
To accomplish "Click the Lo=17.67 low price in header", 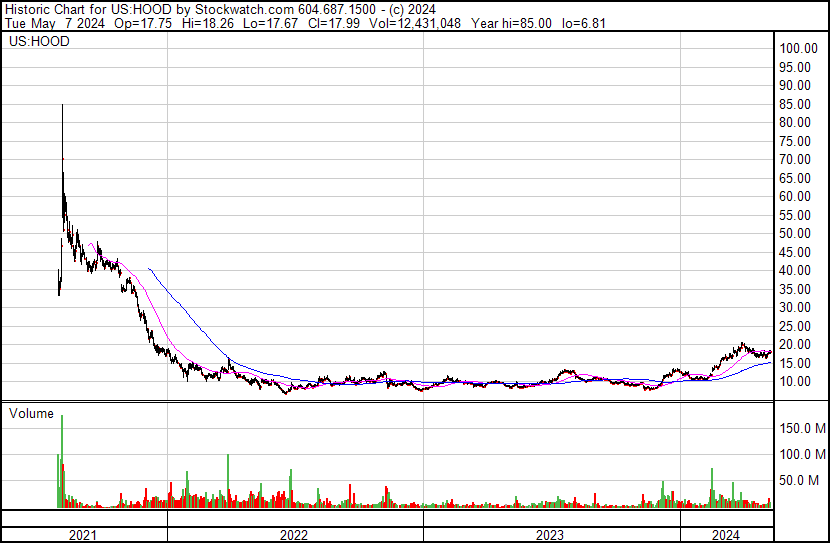I will (x=270, y=23).
